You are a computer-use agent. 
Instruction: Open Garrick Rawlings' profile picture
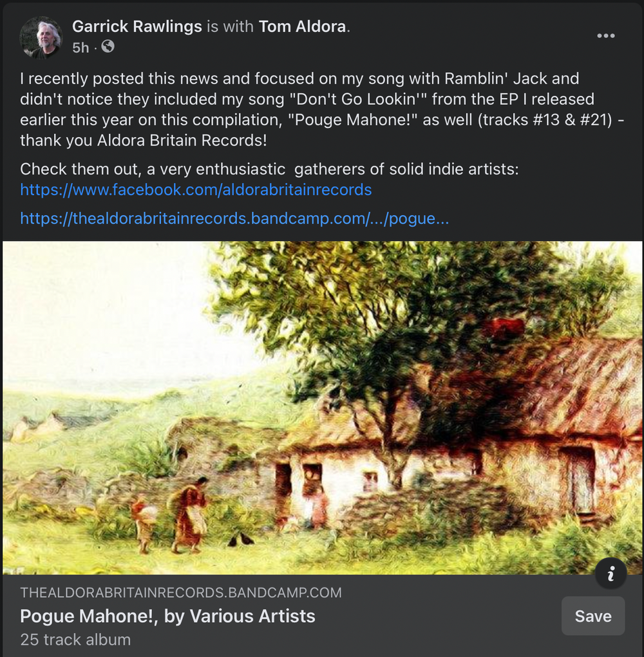pyautogui.click(x=41, y=37)
